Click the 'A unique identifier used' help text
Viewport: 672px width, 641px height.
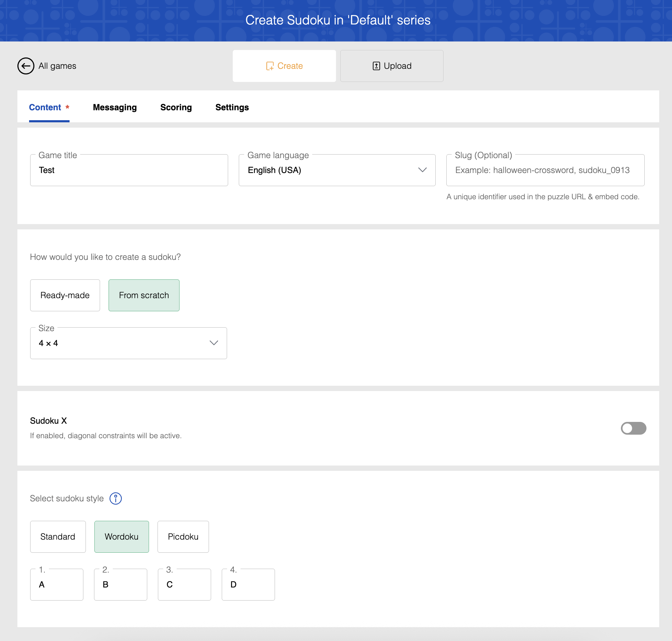543,197
